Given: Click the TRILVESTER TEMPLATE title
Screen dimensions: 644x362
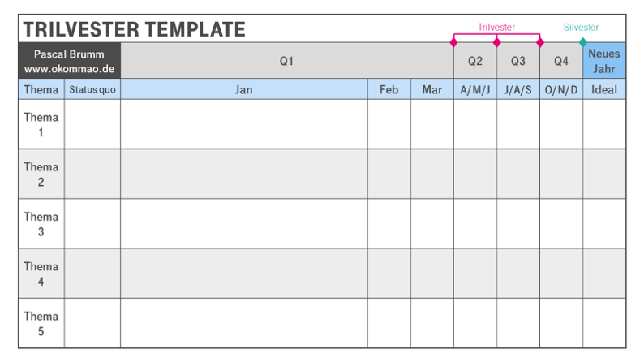Looking at the screenshot, I should coord(135,30).
